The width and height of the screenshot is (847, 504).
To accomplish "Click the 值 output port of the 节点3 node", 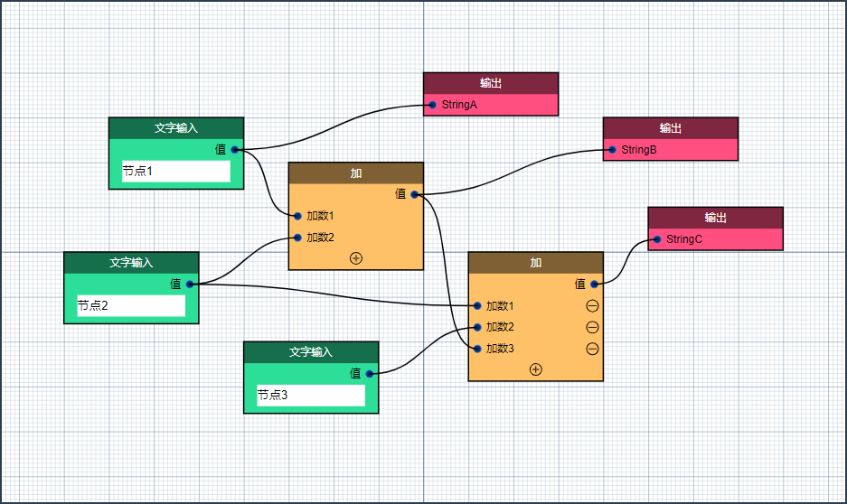I will pos(370,373).
